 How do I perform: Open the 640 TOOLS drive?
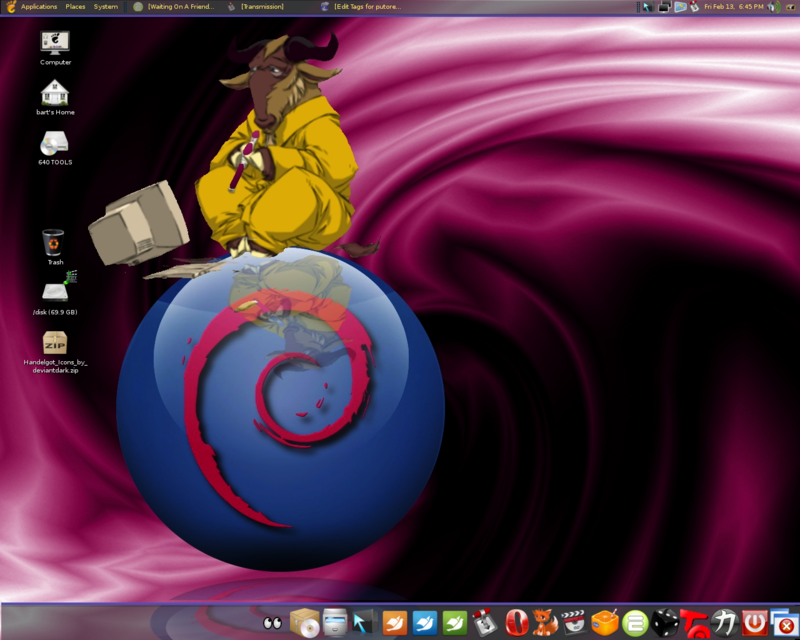click(55, 145)
